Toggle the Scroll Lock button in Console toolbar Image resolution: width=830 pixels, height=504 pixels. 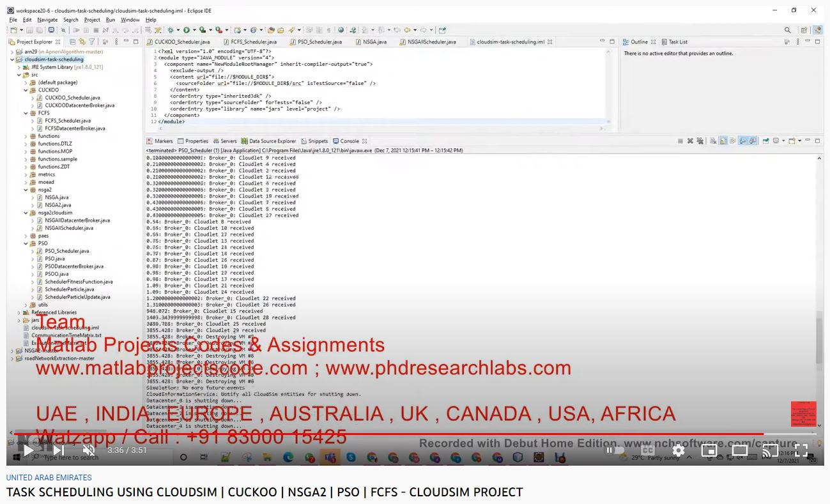coord(723,141)
